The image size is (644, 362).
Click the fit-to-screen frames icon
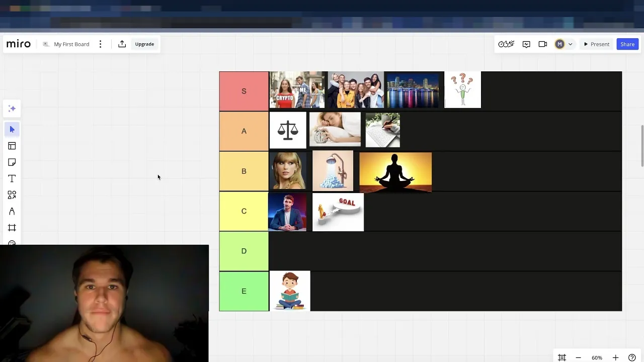click(562, 357)
